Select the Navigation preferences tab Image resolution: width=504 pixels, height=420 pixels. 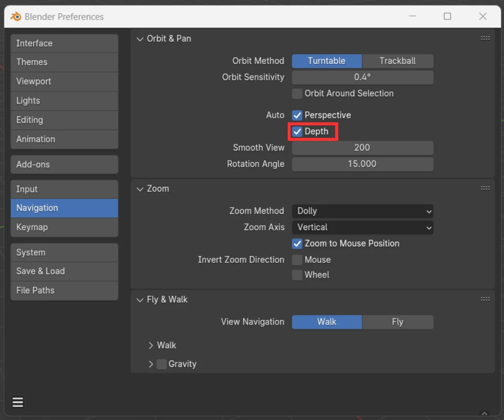point(64,208)
